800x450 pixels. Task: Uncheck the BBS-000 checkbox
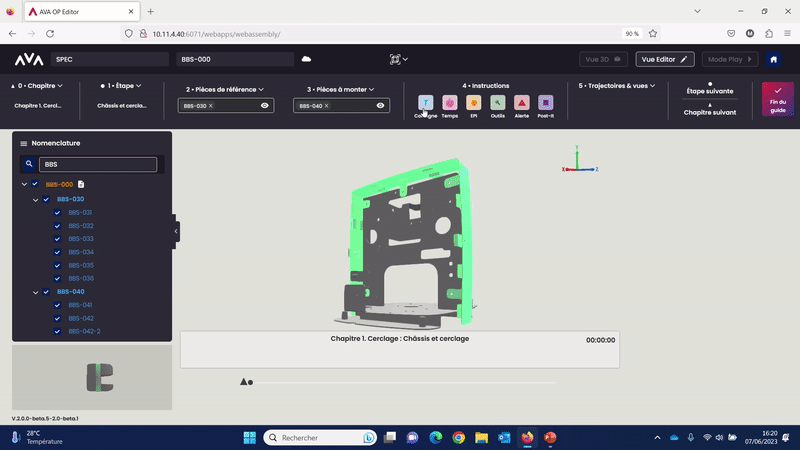tap(35, 184)
